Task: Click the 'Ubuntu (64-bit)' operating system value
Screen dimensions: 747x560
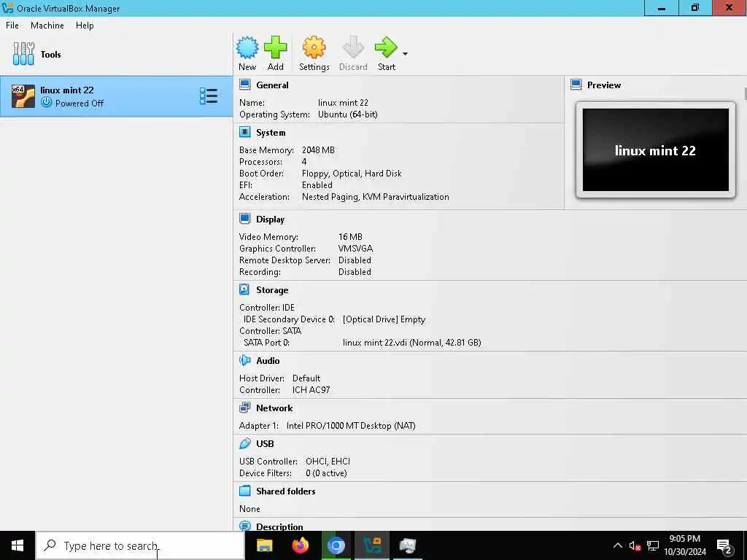Action: pyautogui.click(x=348, y=114)
